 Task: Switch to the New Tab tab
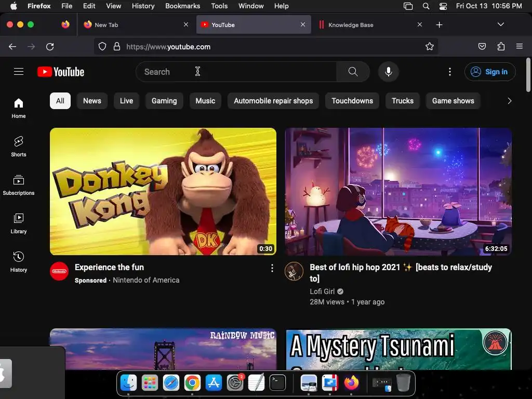(136, 24)
